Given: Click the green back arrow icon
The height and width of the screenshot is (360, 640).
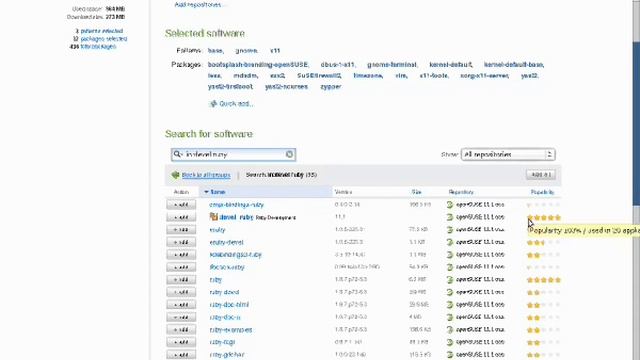Looking at the screenshot, I should [x=176, y=175].
